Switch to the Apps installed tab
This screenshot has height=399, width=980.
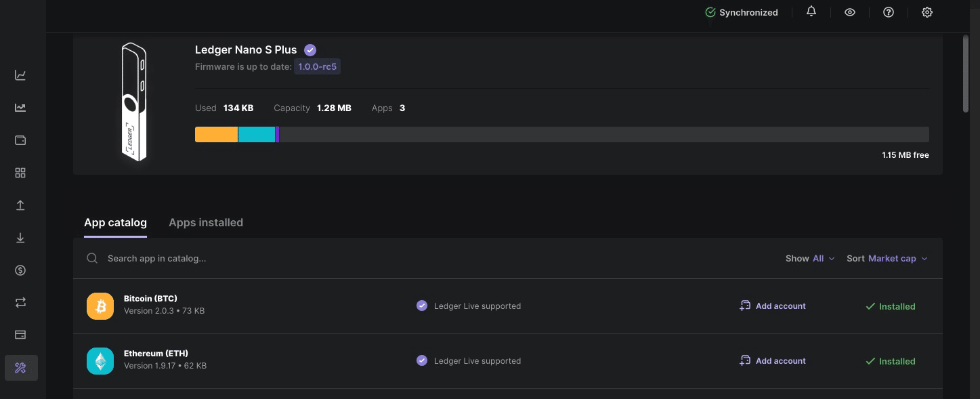[206, 222]
